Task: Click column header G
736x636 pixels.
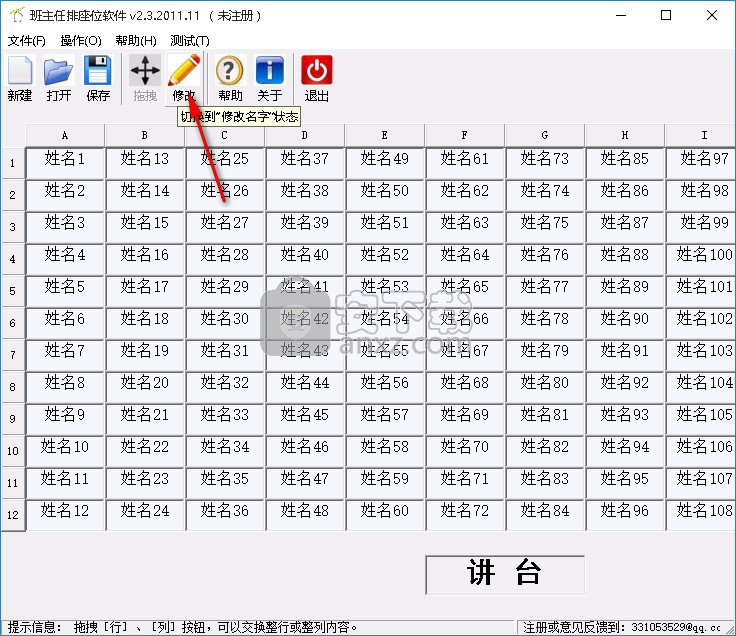Action: coord(544,136)
